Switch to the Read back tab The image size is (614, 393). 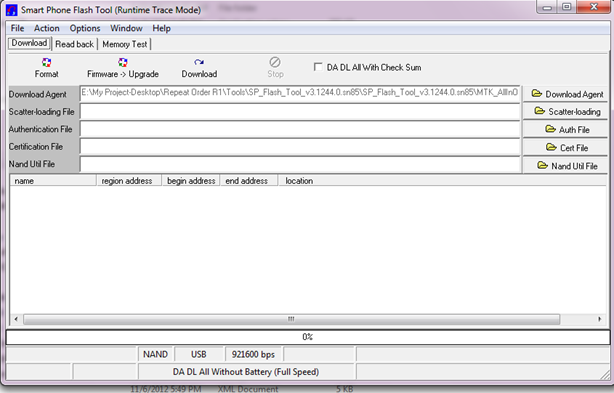tap(74, 44)
